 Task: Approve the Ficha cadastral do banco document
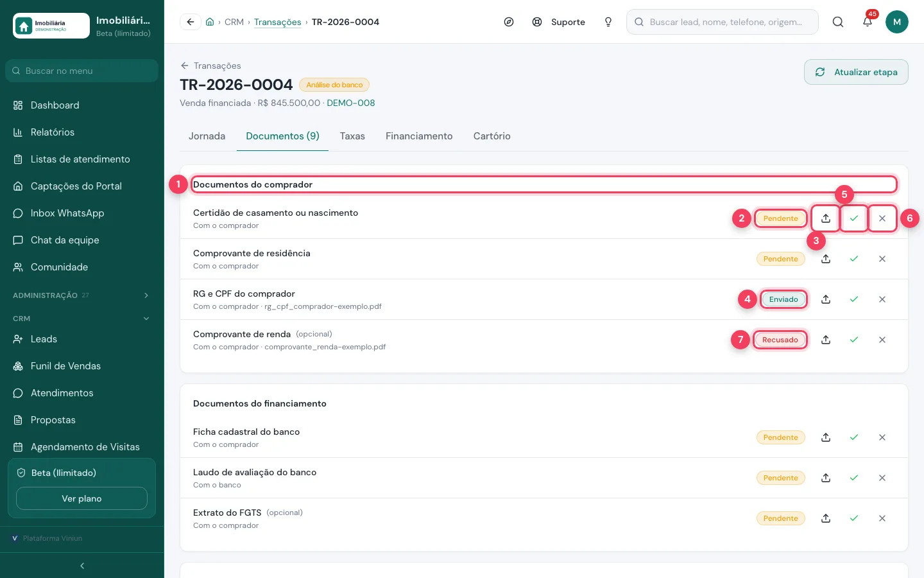(x=854, y=437)
